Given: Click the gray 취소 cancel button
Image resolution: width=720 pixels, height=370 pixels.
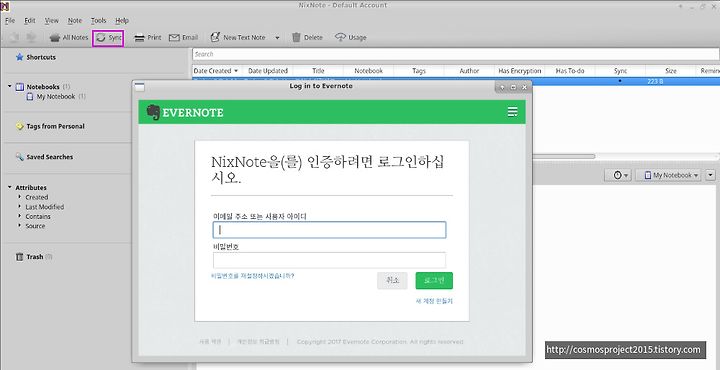Looking at the screenshot, I should tap(392, 280).
